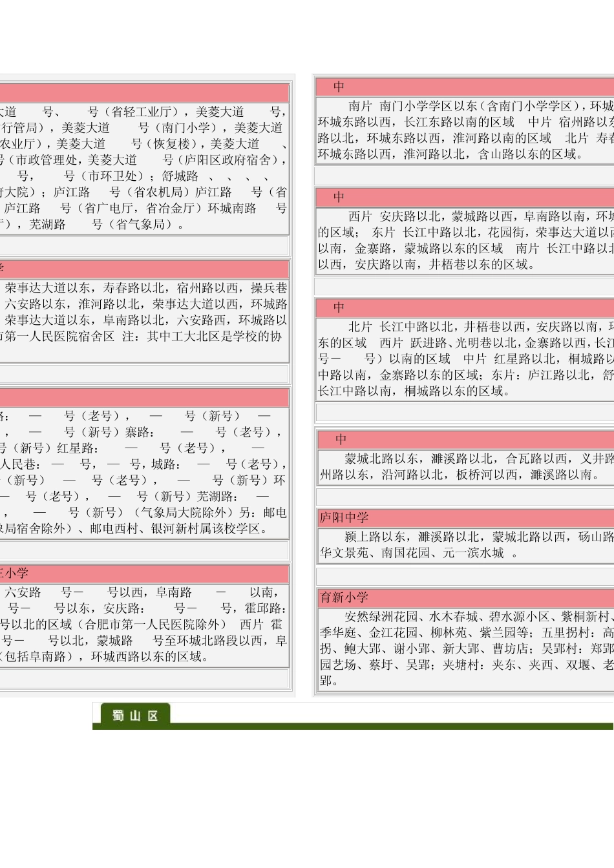Click the line "中路以南,金寨路以东的区域;东片:庐江路以北"
Image resolution: width=614 pixels, height=868 pixels.
[x=465, y=375]
